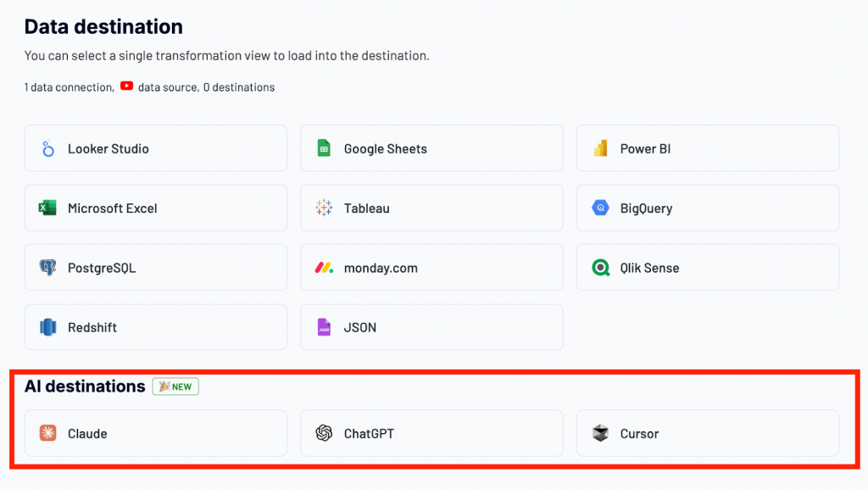Click the Microsoft Excel icon
868x489 pixels.
48,208
